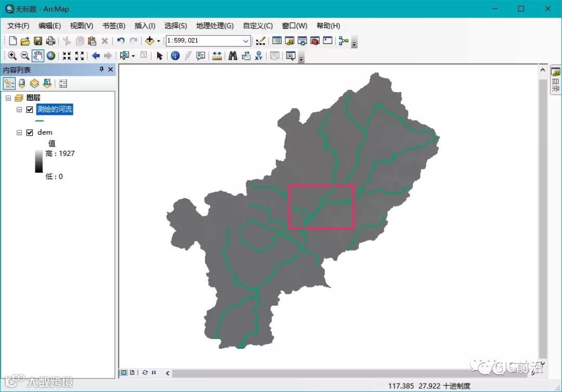Click the Fixed Zoom In icon
The height and width of the screenshot is (392, 562).
pos(67,56)
